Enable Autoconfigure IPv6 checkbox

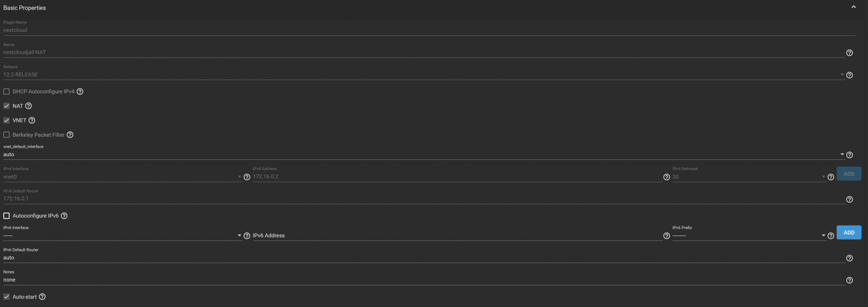click(x=7, y=216)
